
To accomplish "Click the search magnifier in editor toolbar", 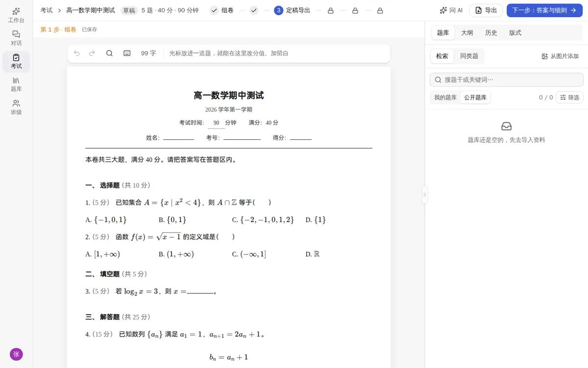I will pos(109,53).
